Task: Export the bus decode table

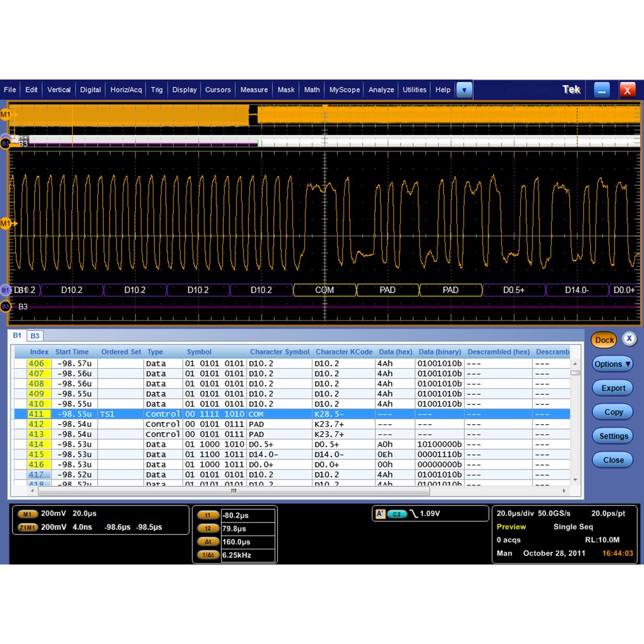Action: (612, 388)
